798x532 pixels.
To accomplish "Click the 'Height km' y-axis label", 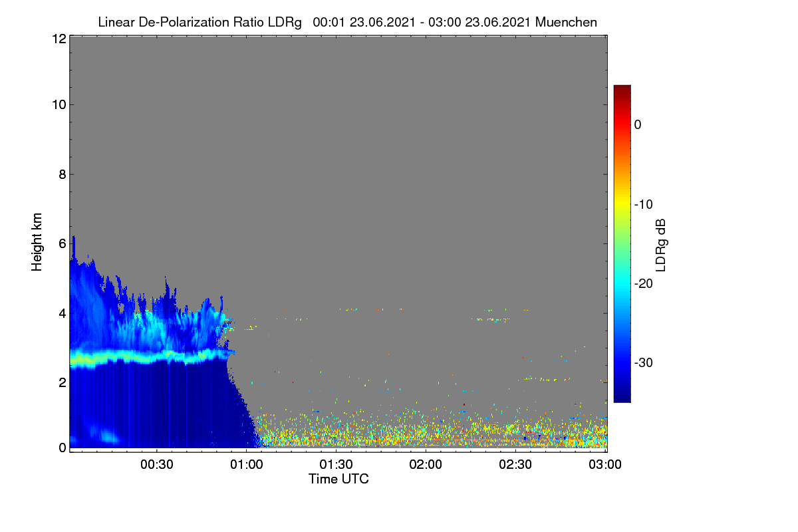I will click(37, 243).
